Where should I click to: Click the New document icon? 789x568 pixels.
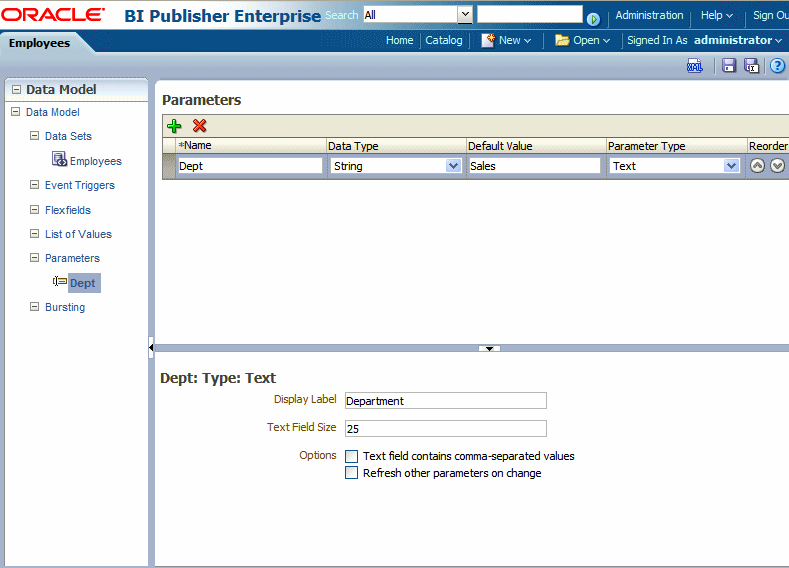(488, 40)
